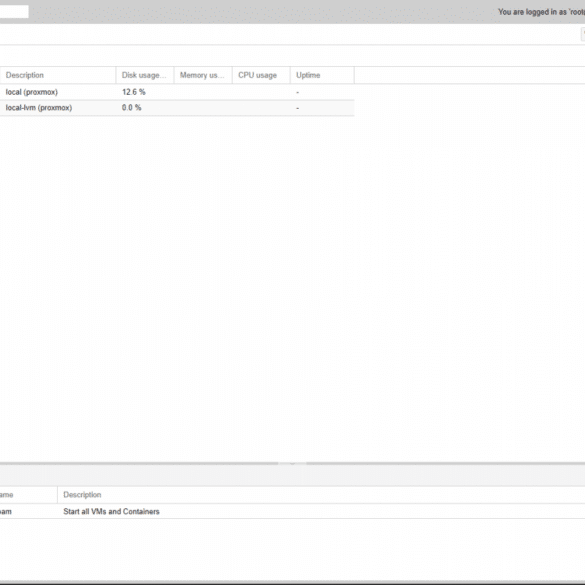
Task: Sort by Uptime column header
Action: pos(322,75)
